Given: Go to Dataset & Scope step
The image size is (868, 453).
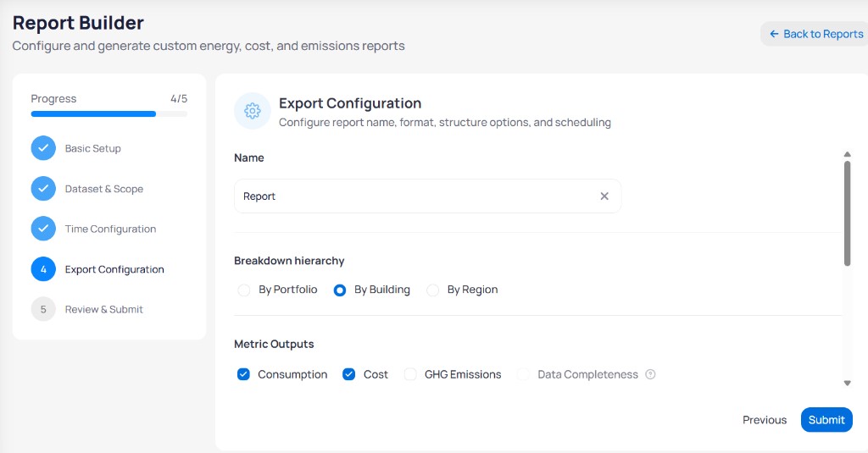Looking at the screenshot, I should click(104, 189).
